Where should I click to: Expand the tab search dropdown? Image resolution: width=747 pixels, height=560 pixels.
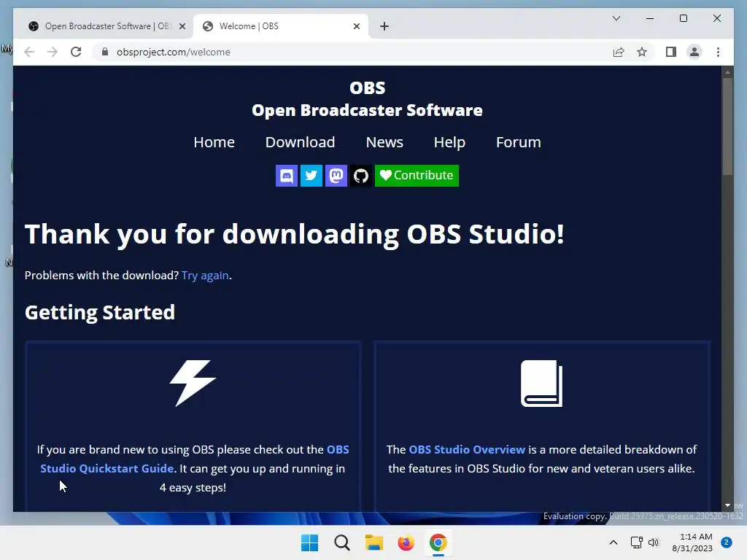(616, 18)
